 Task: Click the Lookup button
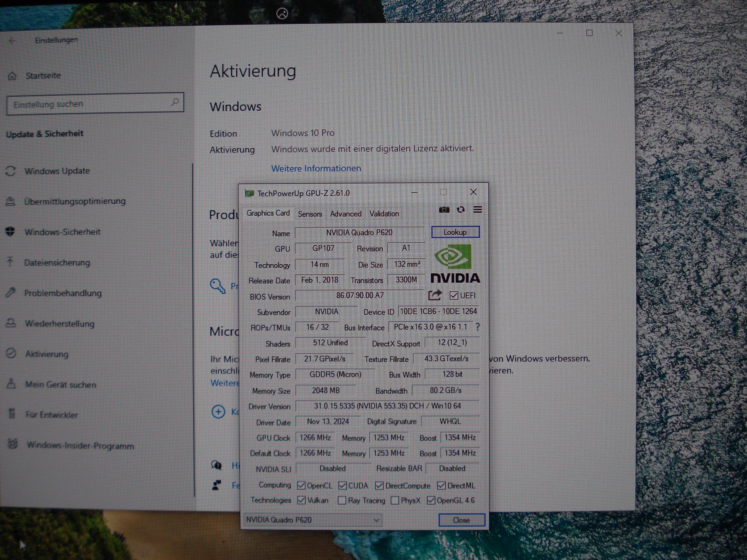pos(455,232)
